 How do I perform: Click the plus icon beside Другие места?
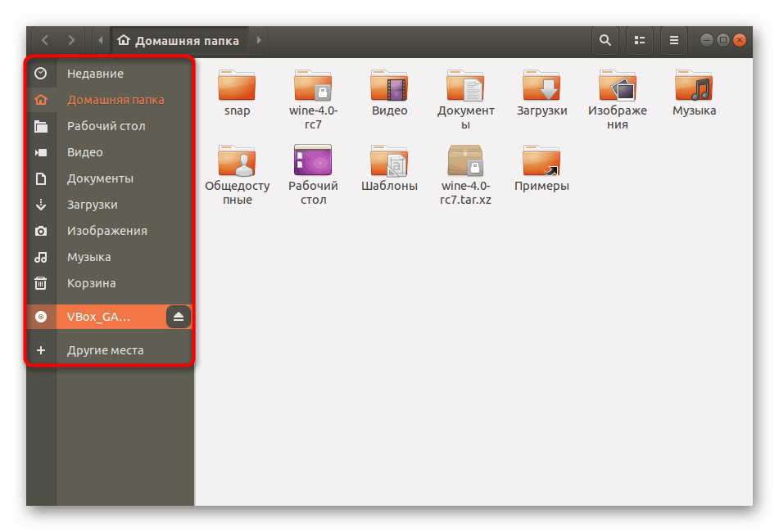41,350
